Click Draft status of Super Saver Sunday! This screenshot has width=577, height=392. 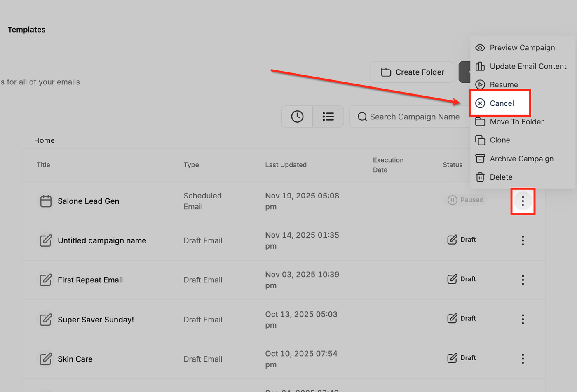pos(462,318)
